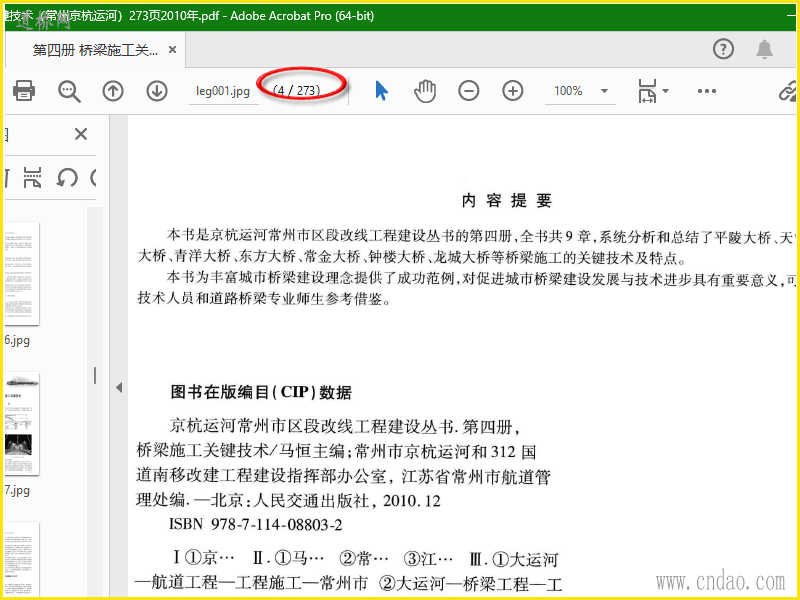800x600 pixels.
Task: Click the ISBN 978-7-114-08803-2 text
Action: tap(256, 524)
